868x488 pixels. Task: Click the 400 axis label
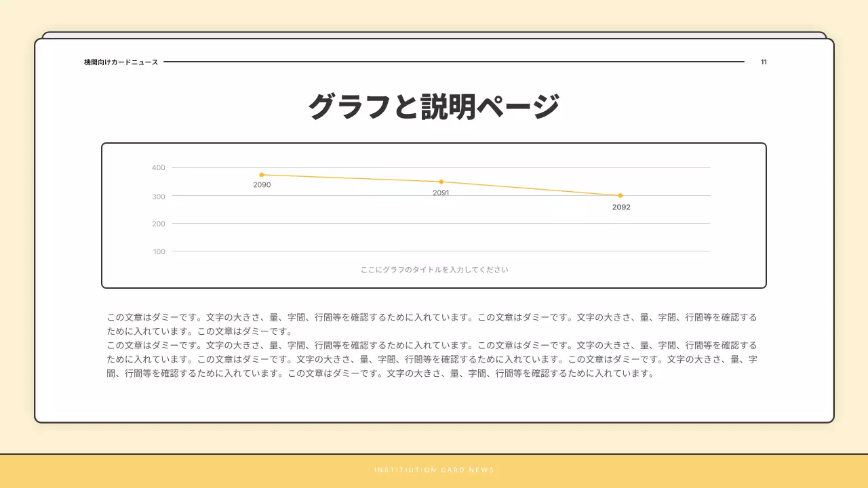click(158, 167)
